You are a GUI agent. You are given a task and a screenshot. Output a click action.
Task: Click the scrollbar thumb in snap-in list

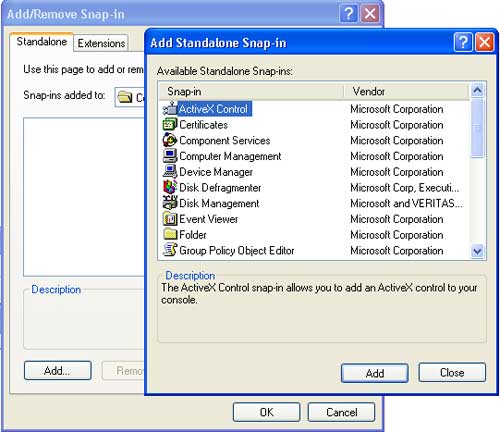[477, 128]
